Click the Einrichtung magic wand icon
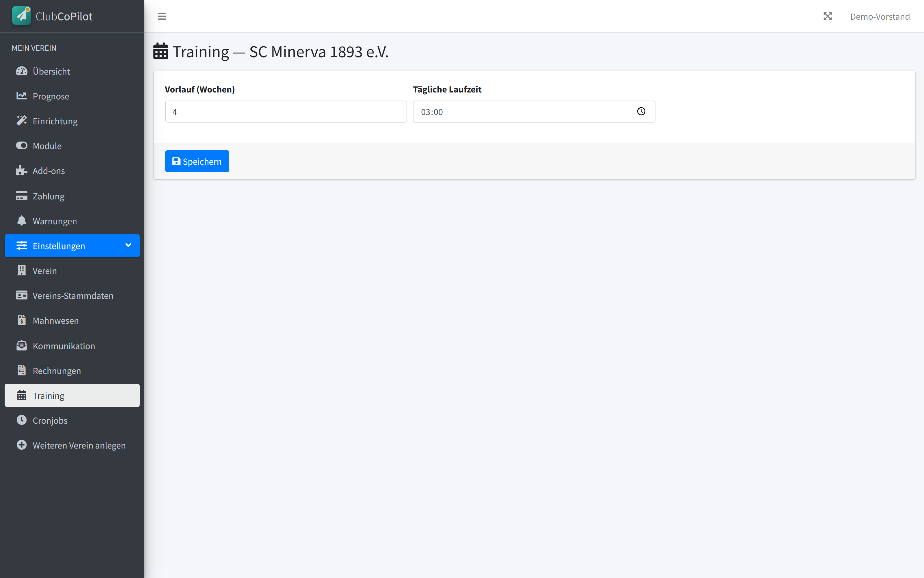Image resolution: width=924 pixels, height=578 pixels. (22, 121)
